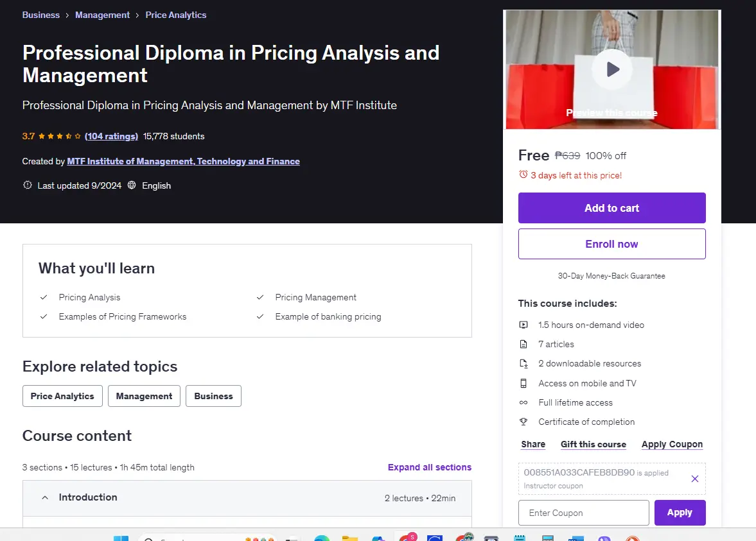This screenshot has width=756, height=541.
Task: Click the infinity lifetime access icon
Action: [x=523, y=403]
